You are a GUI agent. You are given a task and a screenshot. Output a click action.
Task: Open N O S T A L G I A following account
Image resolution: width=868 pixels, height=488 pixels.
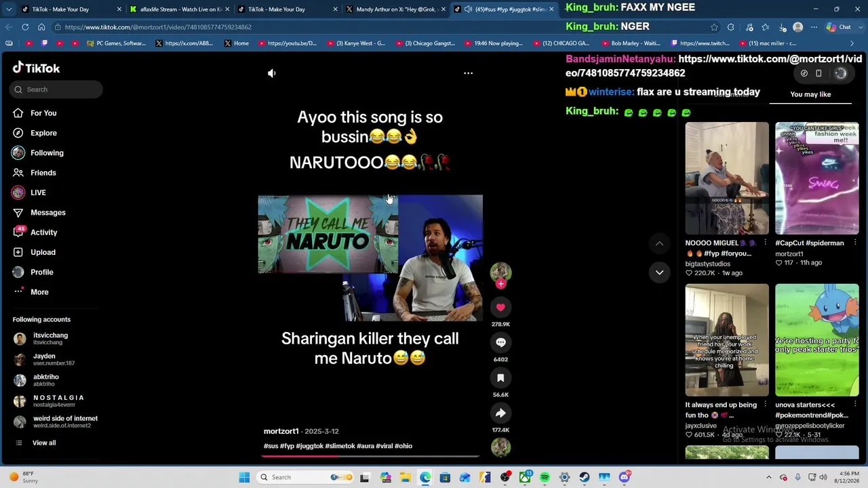pyautogui.click(x=48, y=401)
